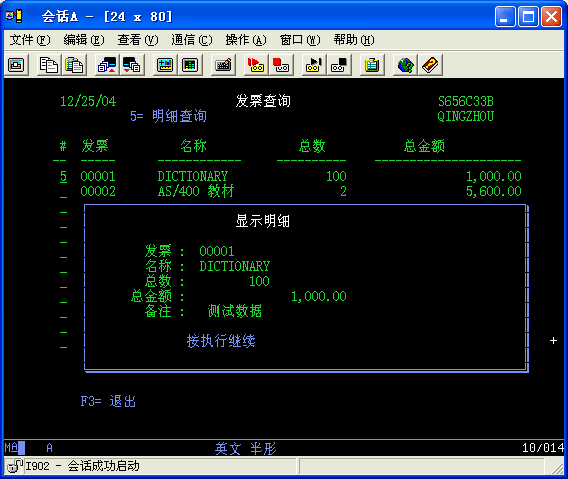
Task: Click the Paste clipboard toolbar icon
Action: pos(74,65)
